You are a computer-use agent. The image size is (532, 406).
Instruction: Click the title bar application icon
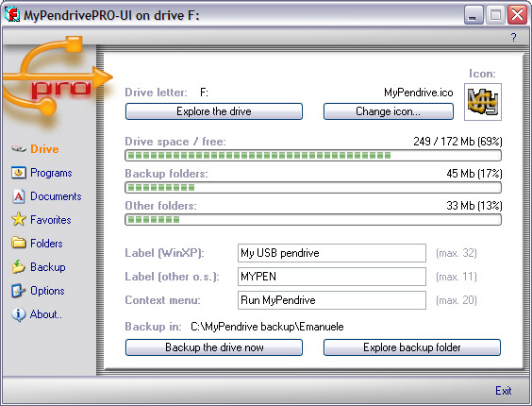point(12,15)
